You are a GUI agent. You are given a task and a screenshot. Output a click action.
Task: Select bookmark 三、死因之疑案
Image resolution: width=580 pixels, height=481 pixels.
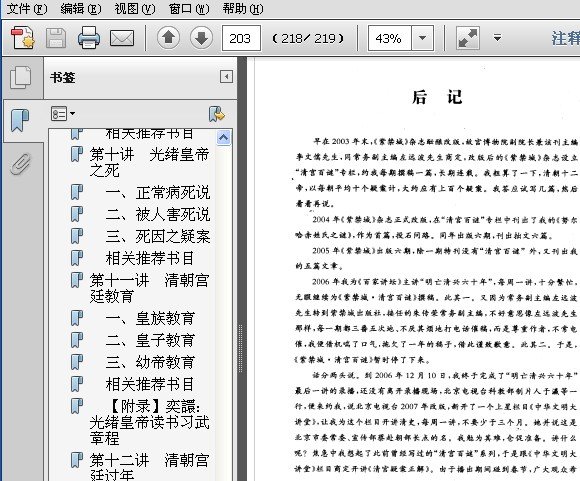pos(158,236)
